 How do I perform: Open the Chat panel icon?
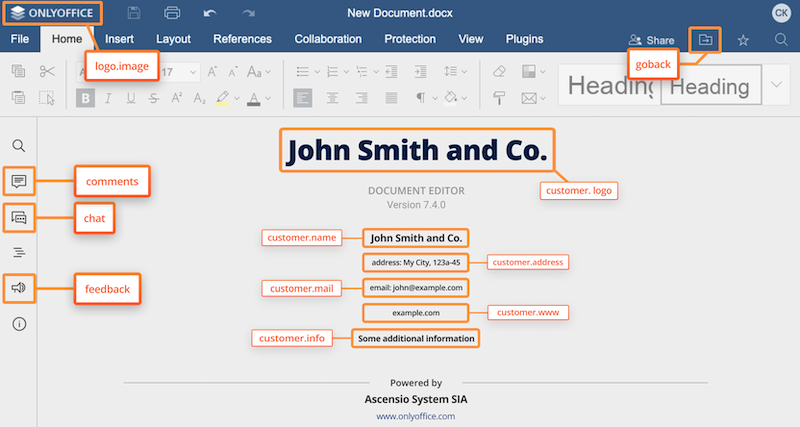point(18,217)
